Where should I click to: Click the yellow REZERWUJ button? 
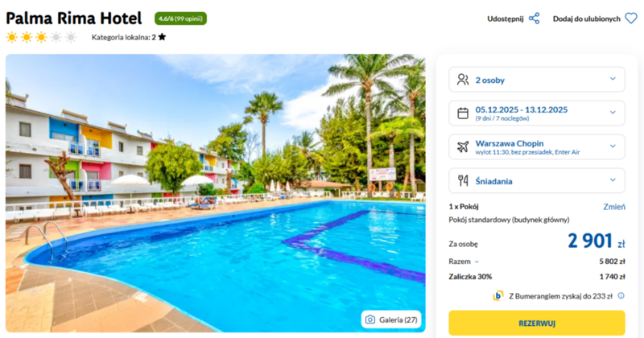coord(537,324)
